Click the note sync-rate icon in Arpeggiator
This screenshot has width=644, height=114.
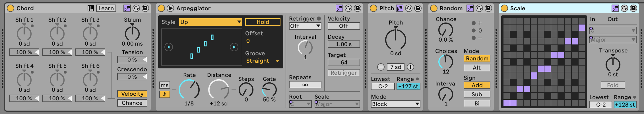[164, 94]
